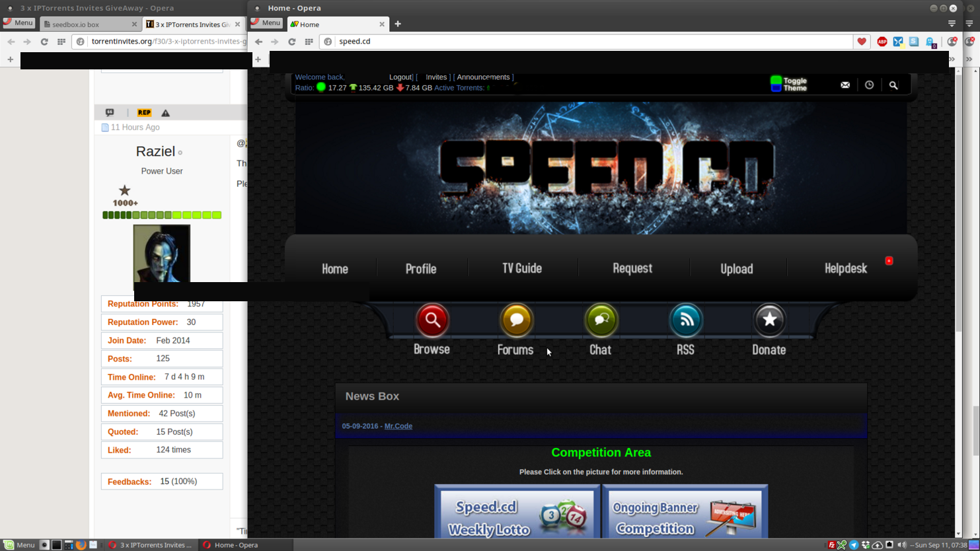Click Raziel's avatar image
Screen dimensions: 980x551
click(162, 254)
